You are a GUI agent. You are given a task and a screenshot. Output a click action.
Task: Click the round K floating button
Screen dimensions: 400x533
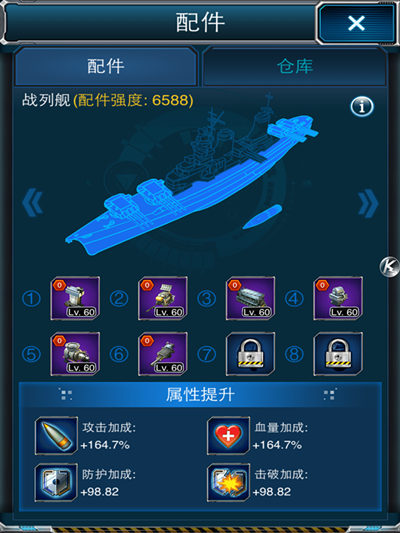(389, 266)
